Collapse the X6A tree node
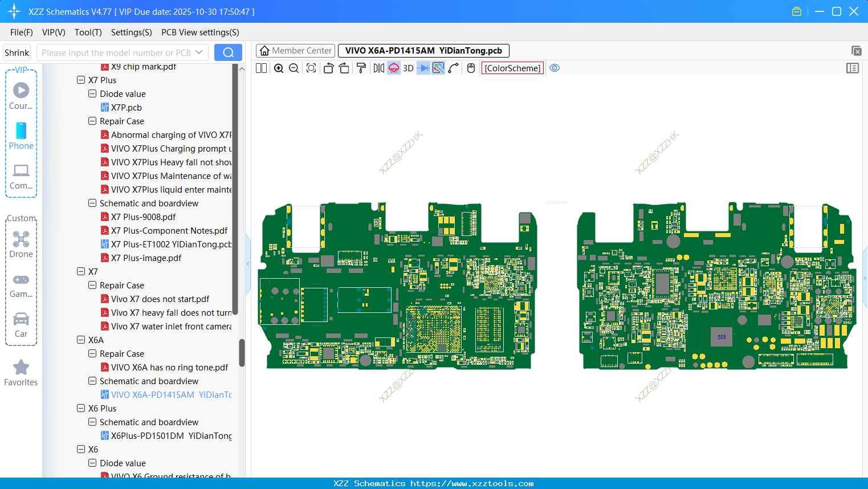The image size is (868, 489). [81, 340]
